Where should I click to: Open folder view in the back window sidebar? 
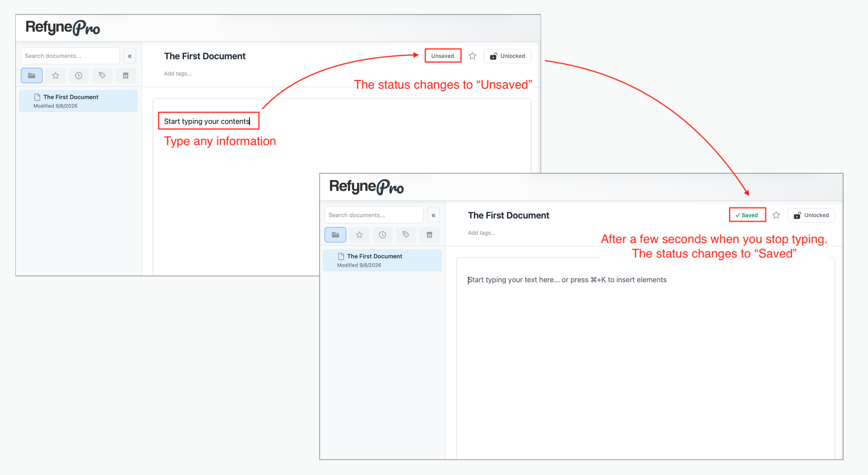click(x=32, y=76)
